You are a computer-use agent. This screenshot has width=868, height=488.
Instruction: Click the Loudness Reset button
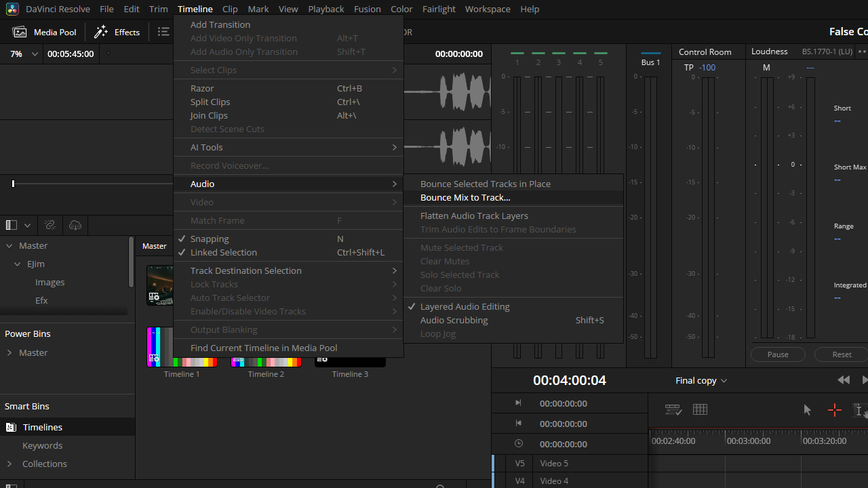click(842, 354)
